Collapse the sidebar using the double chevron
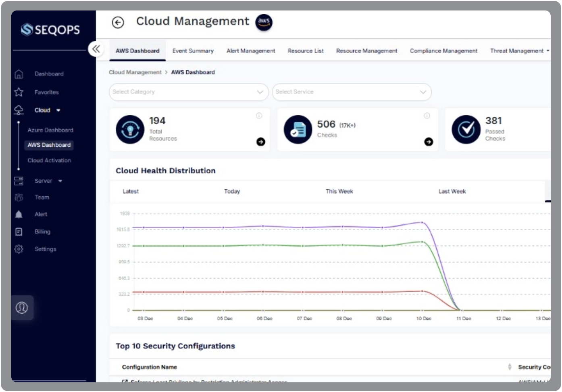The image size is (562, 392). 96,49
